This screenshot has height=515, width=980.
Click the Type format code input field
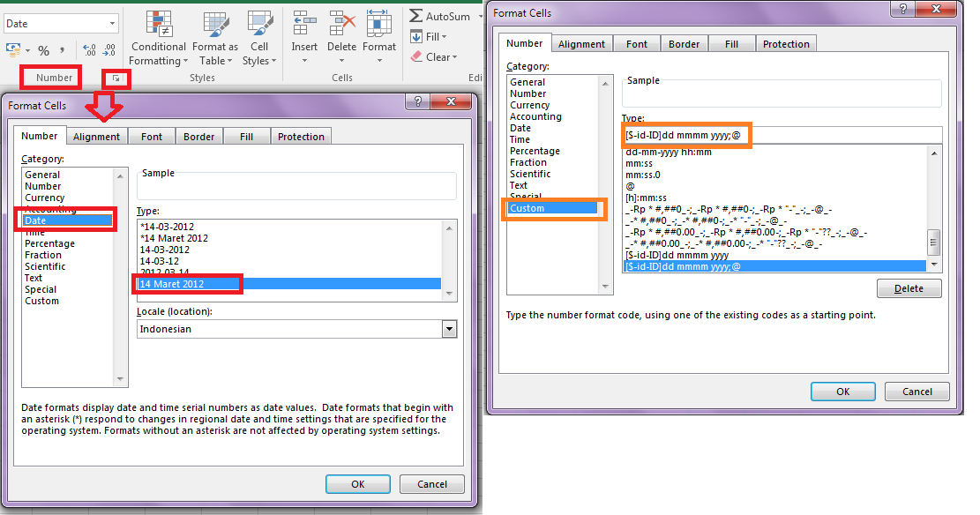pos(782,135)
